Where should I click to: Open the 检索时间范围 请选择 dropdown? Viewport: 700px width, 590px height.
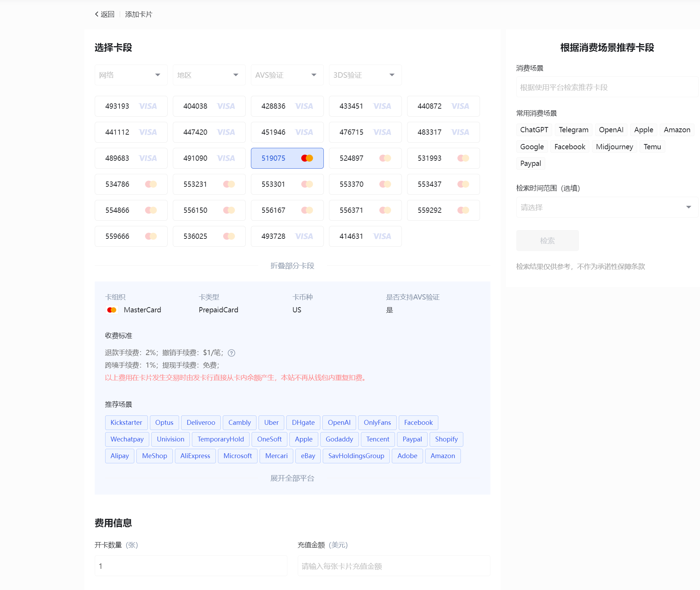pyautogui.click(x=607, y=207)
